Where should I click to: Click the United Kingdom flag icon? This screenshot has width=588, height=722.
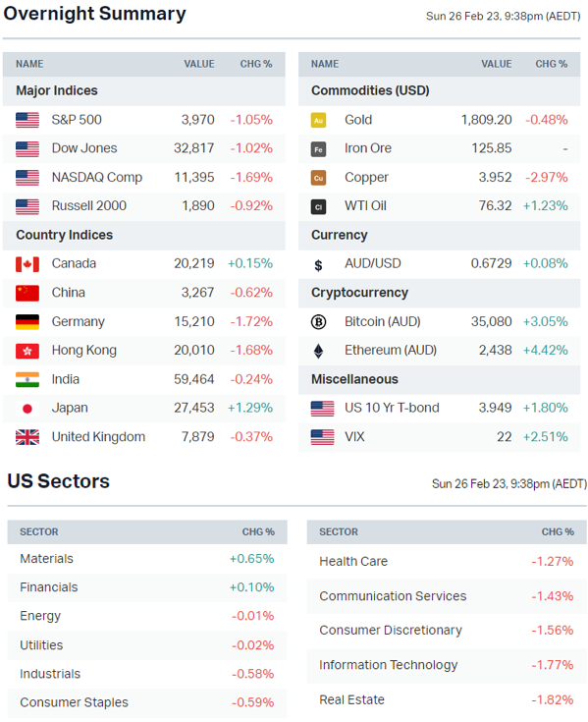(27, 437)
